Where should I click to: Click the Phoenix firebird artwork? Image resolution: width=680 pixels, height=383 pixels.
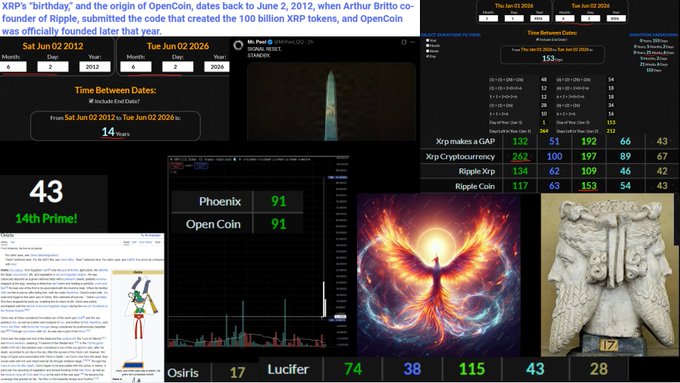pyautogui.click(x=438, y=275)
